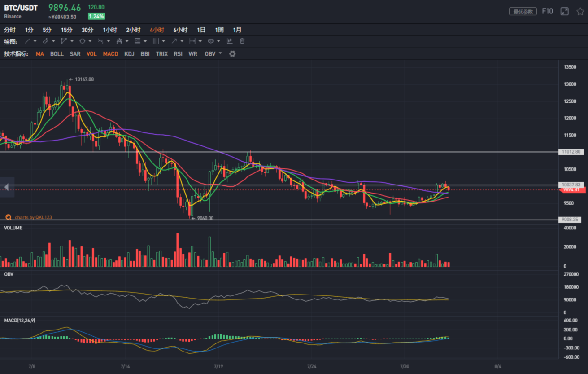Switch to the 1周 timeframe
This screenshot has width=588, height=374.
pyautogui.click(x=219, y=30)
